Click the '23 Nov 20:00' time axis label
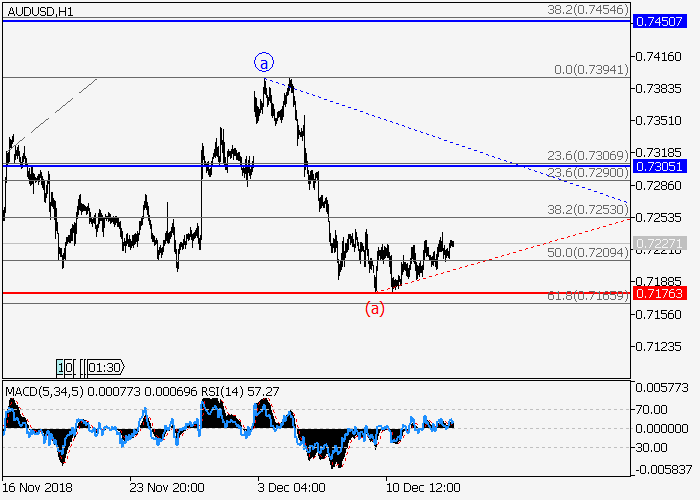This screenshot has width=700, height=500. 166,488
